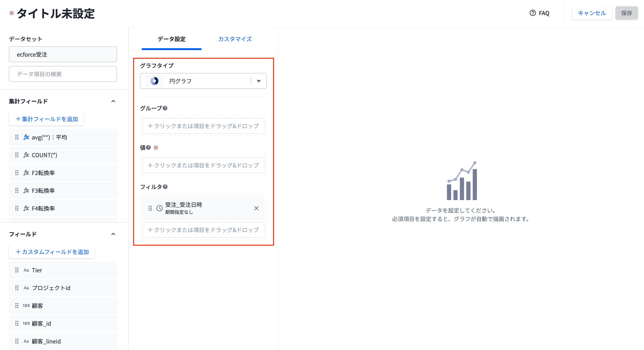
Task: Click the fx icon of avg 平均 field
Action: pos(26,137)
